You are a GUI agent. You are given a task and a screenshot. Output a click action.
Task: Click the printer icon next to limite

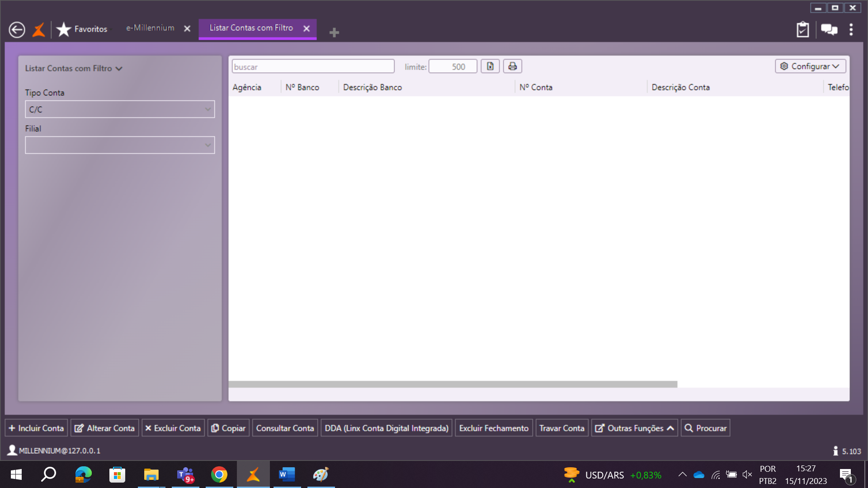(512, 66)
